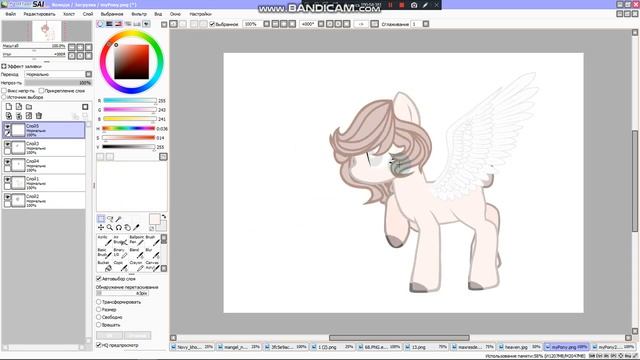This screenshot has height=360, width=640.
Task: Open the Холст menu
Action: [x=69, y=14]
